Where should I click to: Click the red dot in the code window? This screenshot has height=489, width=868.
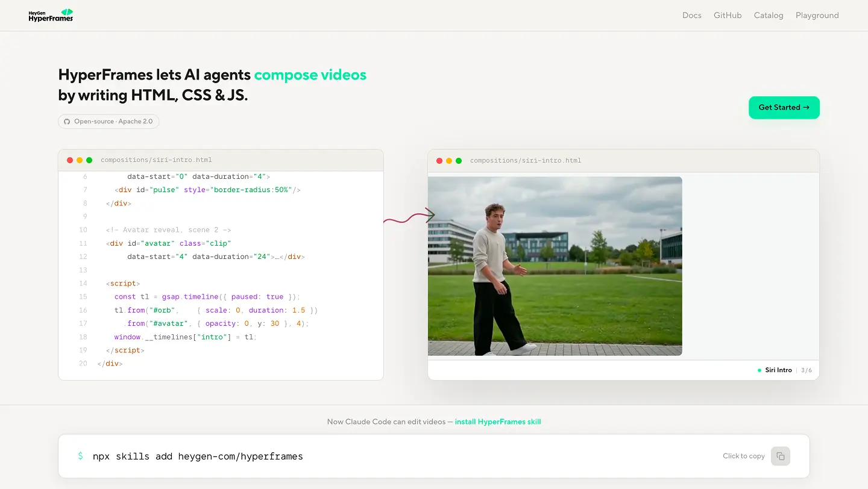pyautogui.click(x=70, y=160)
